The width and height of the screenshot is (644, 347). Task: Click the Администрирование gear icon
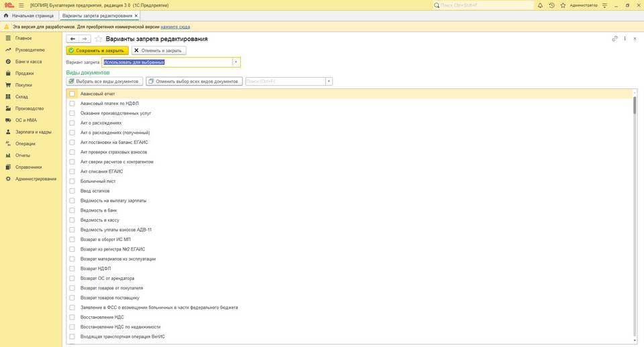(8, 179)
